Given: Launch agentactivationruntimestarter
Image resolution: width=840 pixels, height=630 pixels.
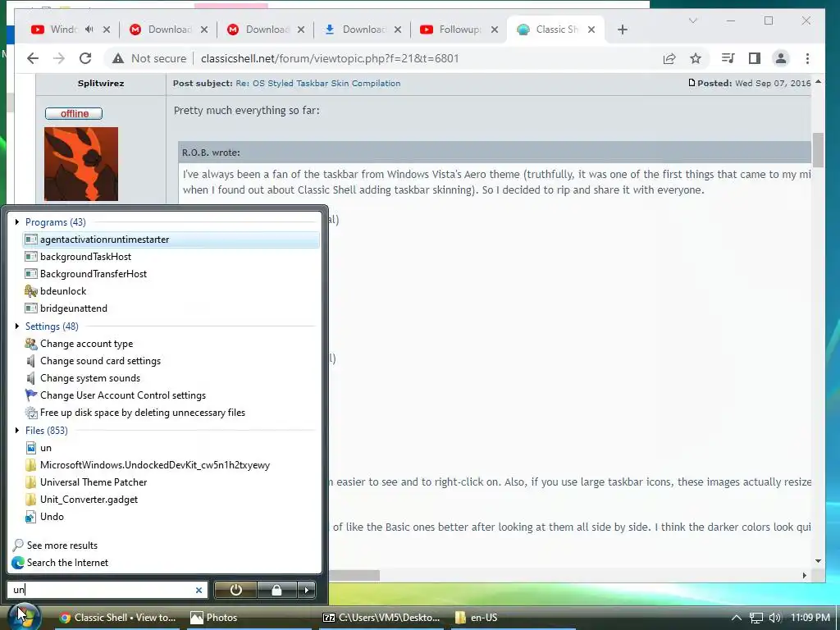Looking at the screenshot, I should tap(171, 240).
